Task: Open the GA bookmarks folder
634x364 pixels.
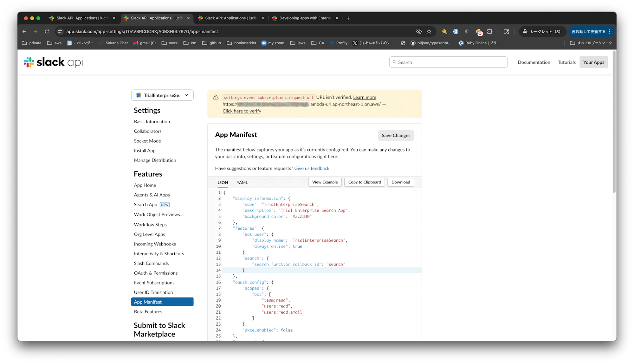Action: tap(318, 43)
